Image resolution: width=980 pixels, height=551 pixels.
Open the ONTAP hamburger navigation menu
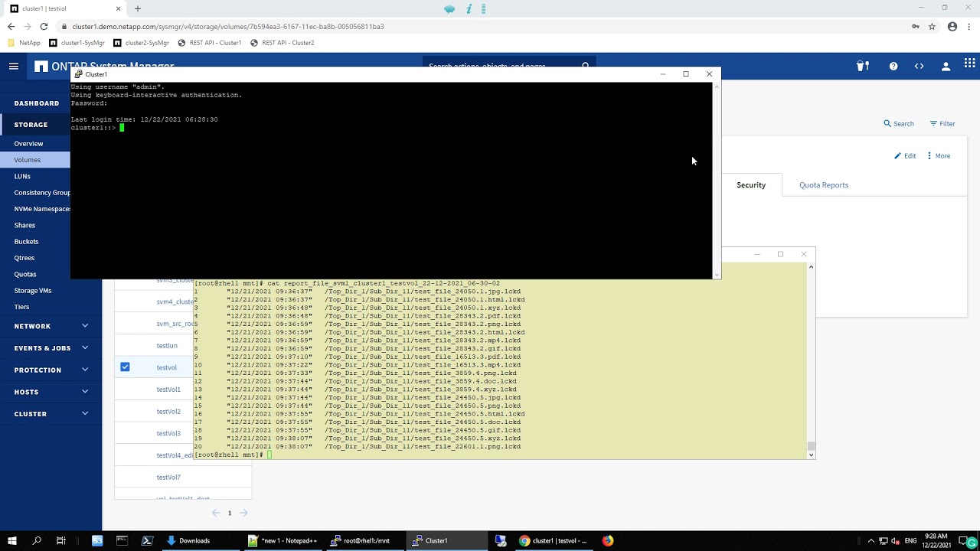coord(13,67)
